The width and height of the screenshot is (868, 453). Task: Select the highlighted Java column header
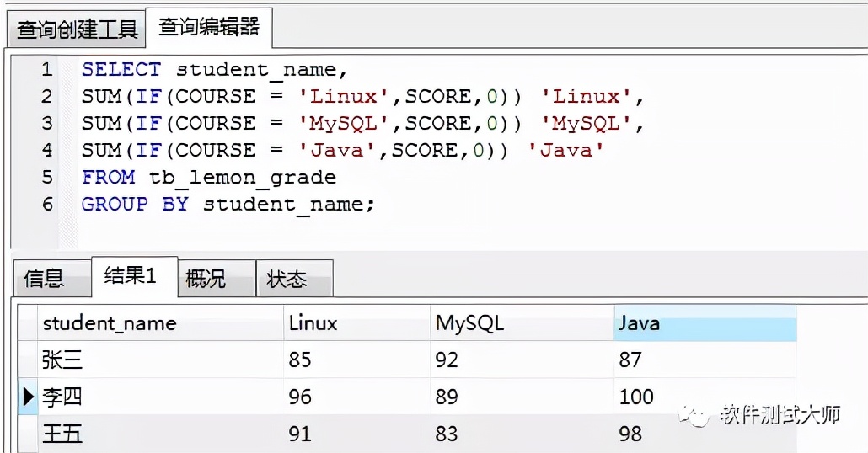pos(639,323)
